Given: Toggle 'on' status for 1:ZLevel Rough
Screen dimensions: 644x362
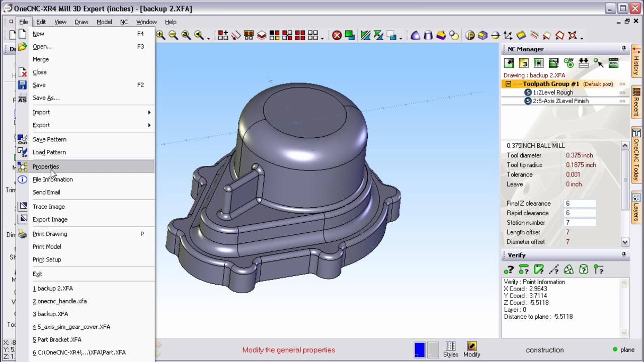Looking at the screenshot, I should coord(622,93).
